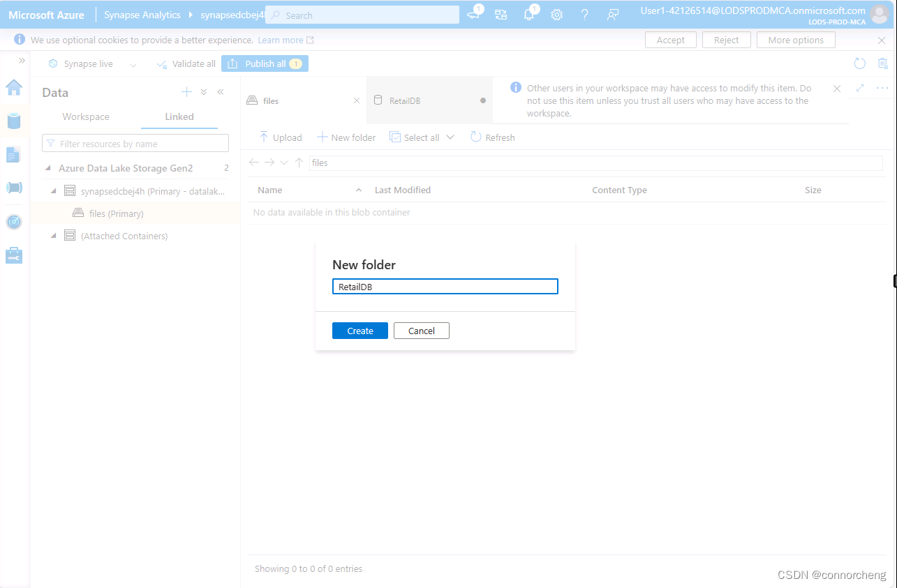Open the Integrate hub icon
Viewport: 897px width, 588px height.
pos(14,188)
